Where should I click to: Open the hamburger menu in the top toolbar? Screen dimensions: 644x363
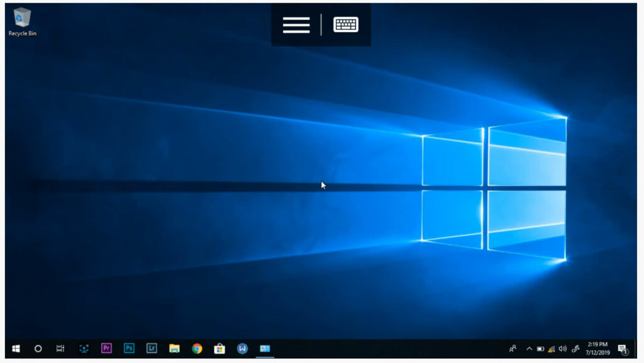(x=295, y=25)
